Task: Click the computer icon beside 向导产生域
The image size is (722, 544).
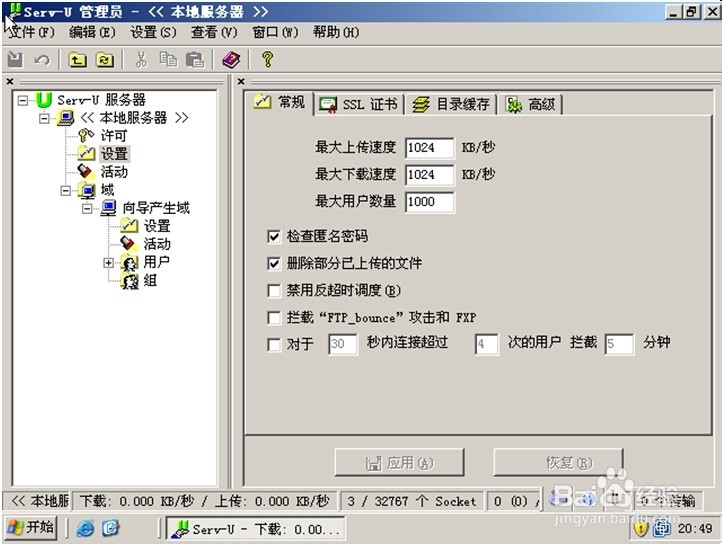Action: point(108,208)
